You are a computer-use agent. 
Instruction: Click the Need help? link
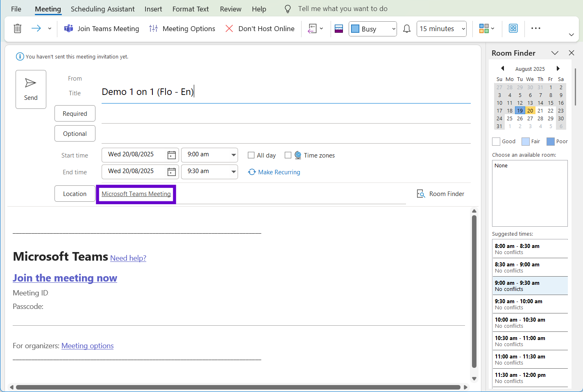coord(128,258)
